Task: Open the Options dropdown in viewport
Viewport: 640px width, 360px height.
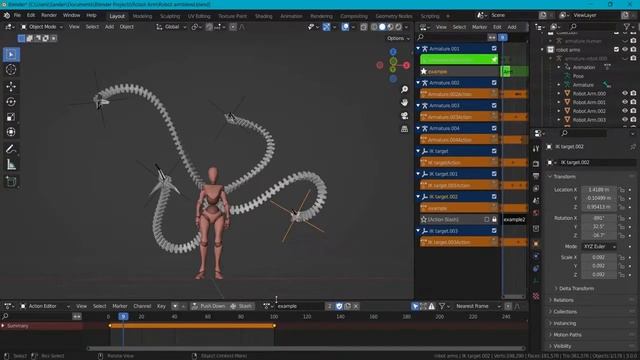Action: pos(398,38)
